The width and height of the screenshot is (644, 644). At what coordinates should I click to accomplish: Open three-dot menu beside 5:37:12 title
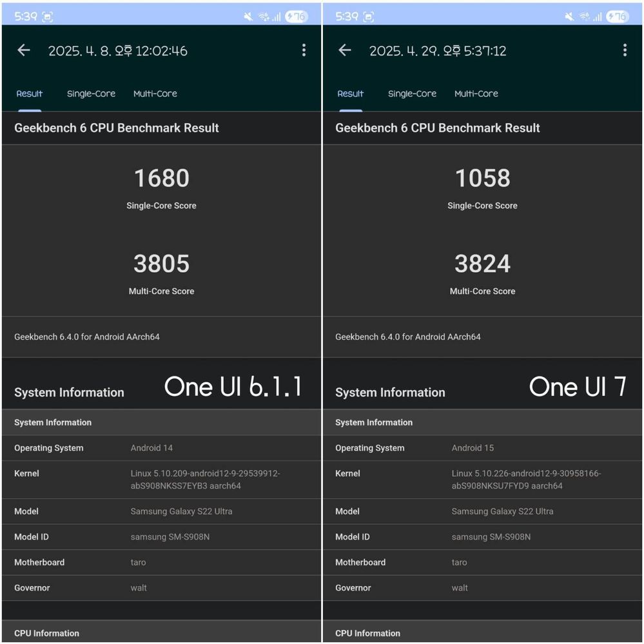(x=625, y=50)
